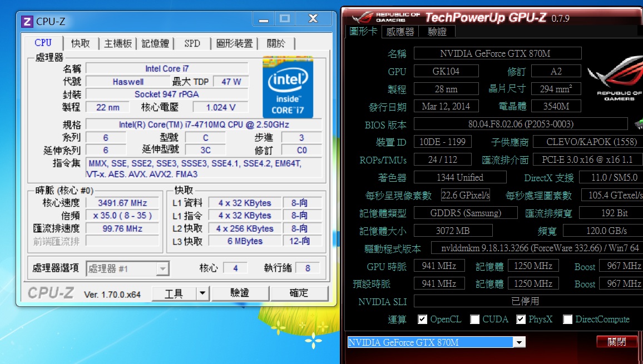Click the 24 / 112 ROPs/TMUs value

coord(442,159)
